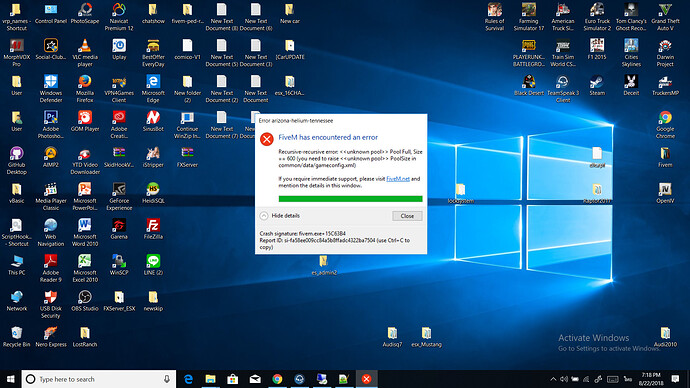Open OBS Studio shortcut

click(85, 301)
